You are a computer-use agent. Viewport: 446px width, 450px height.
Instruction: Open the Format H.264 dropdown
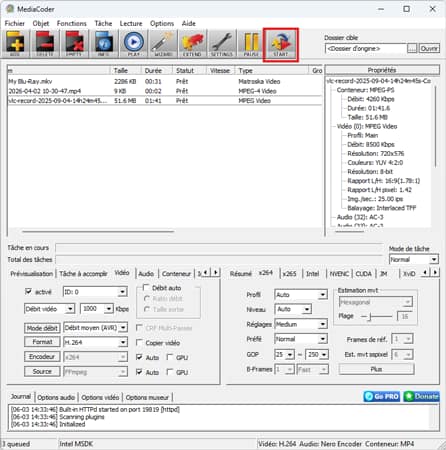95,342
